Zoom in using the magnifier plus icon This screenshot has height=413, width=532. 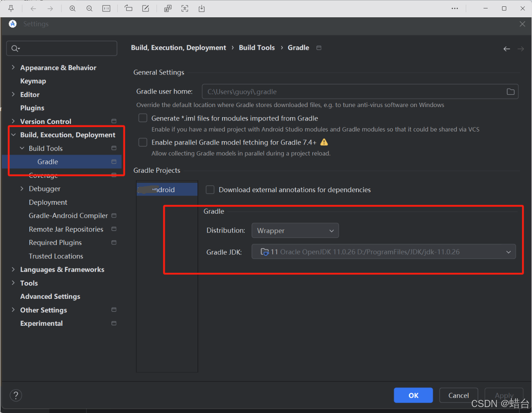(x=73, y=8)
